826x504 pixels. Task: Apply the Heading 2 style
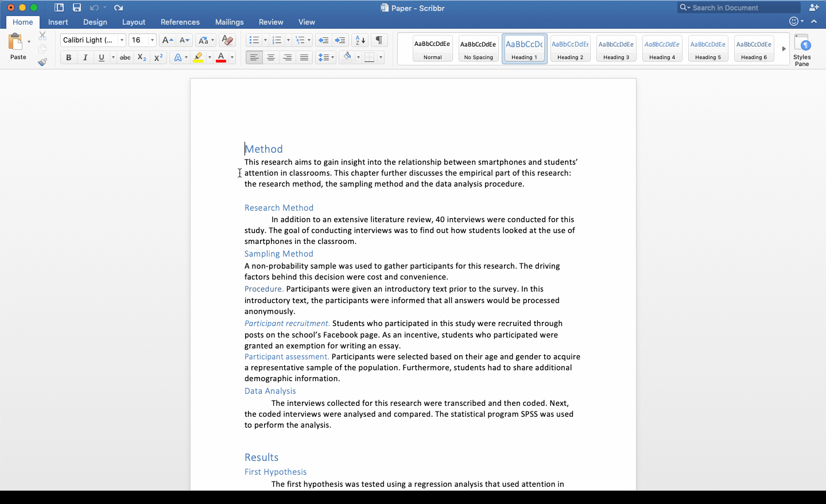pos(570,48)
